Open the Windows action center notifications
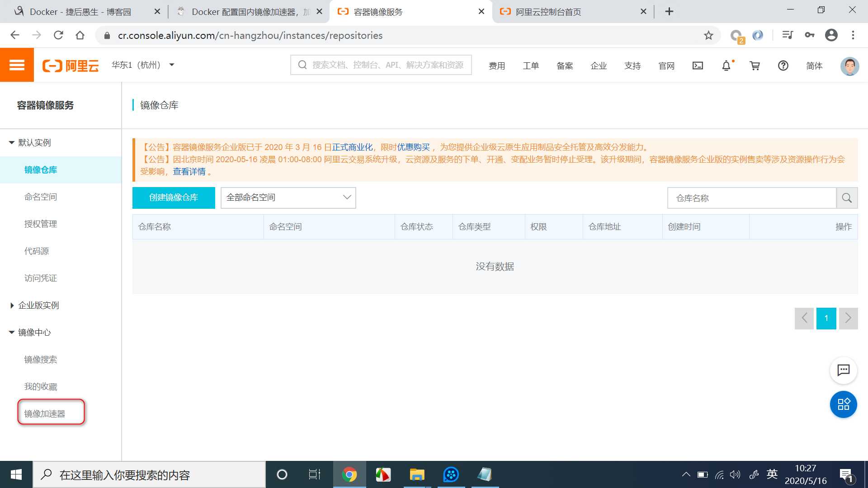The image size is (868, 488). [846, 475]
